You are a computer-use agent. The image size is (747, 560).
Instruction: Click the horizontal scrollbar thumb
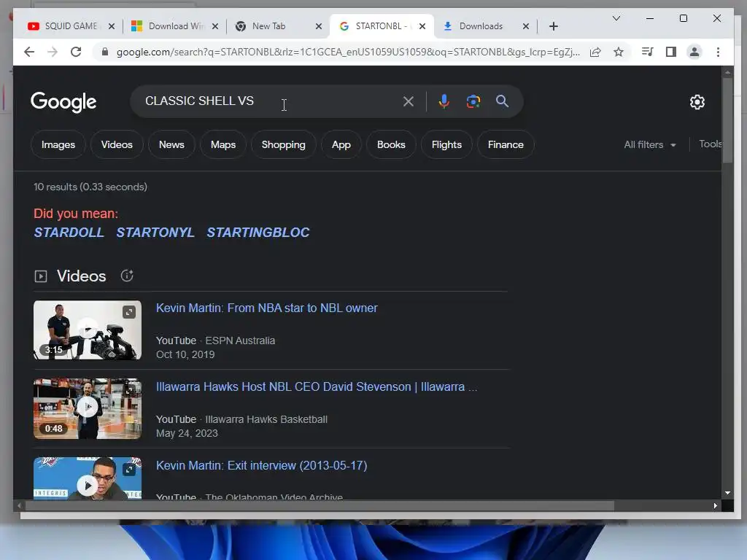click(x=320, y=506)
